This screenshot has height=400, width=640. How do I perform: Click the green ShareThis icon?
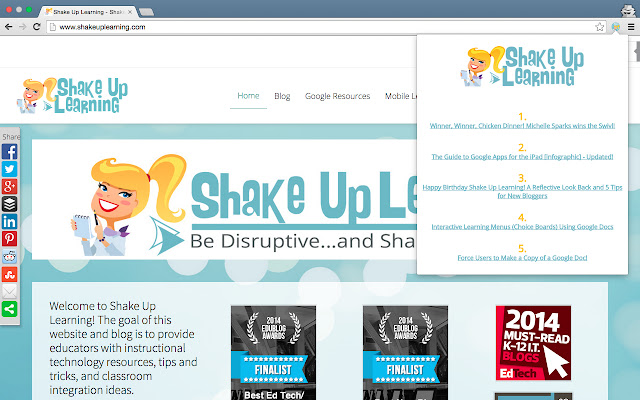[9, 309]
